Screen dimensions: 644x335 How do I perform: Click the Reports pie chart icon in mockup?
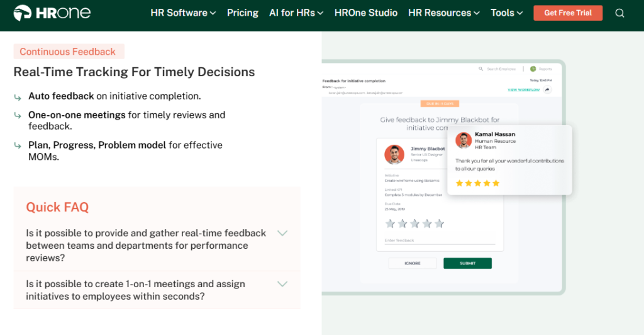[533, 69]
